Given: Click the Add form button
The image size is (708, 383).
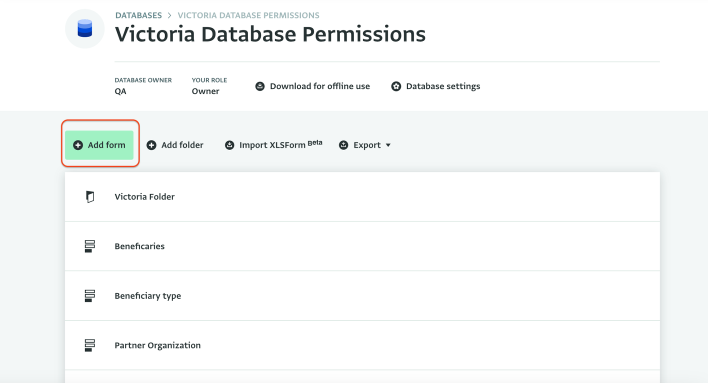Looking at the screenshot, I should tap(99, 145).
